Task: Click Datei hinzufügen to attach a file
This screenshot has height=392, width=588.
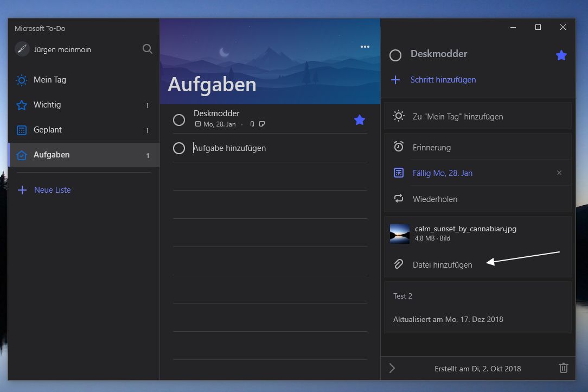Action: [x=478, y=265]
